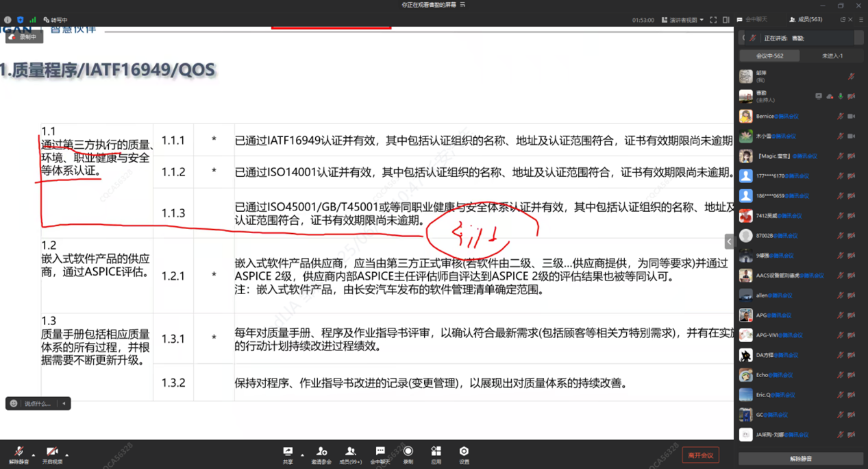Collapse side panel with the arrow handle
The height and width of the screenshot is (469, 868).
coord(729,241)
